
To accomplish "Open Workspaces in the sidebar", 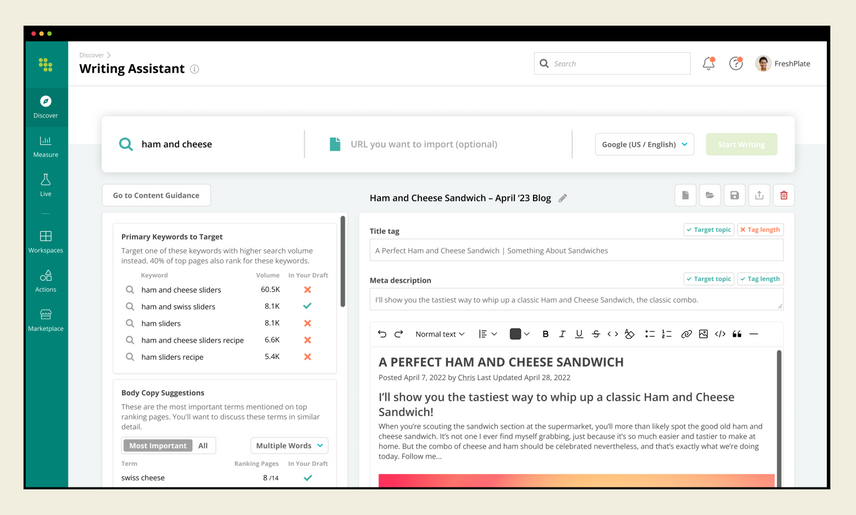I will click(x=46, y=241).
